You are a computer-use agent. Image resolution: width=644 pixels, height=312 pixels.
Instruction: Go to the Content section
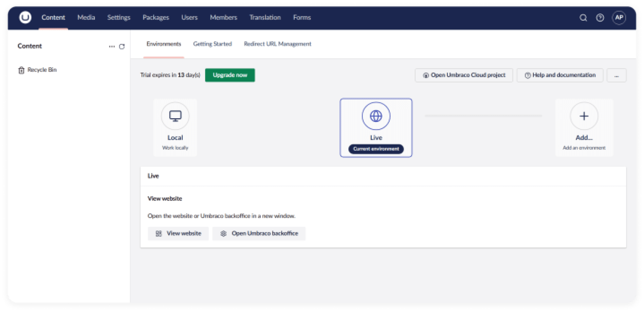point(53,17)
